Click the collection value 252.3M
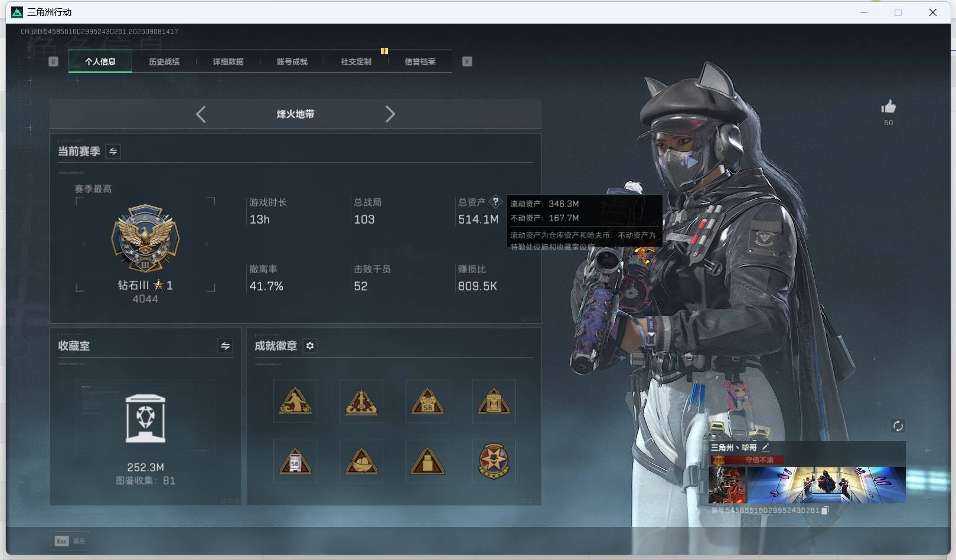Viewport: 956px width, 560px height. pos(145,467)
